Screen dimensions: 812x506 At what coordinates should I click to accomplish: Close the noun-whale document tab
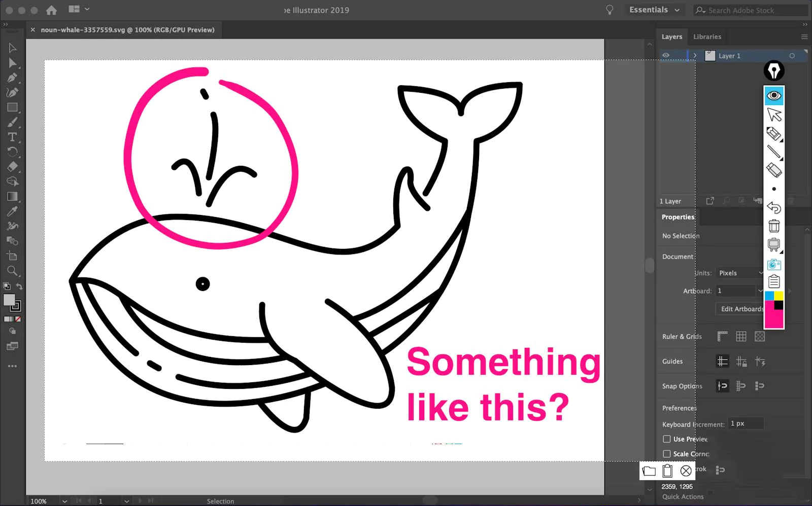pyautogui.click(x=32, y=30)
